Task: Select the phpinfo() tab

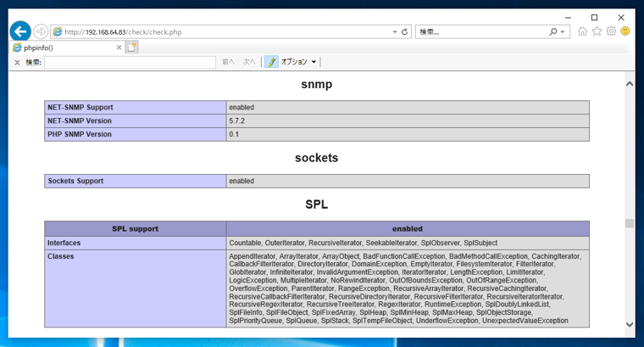Action: pos(67,48)
